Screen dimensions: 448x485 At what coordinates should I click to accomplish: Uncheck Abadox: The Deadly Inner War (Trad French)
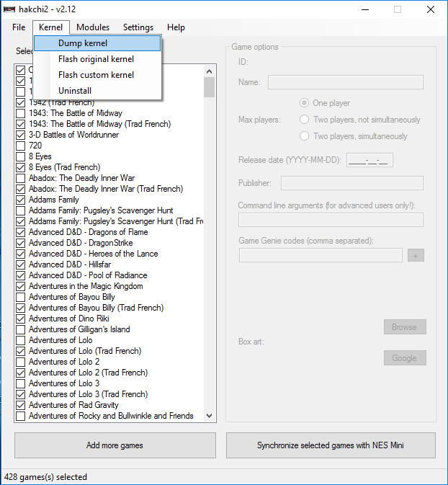pyautogui.click(x=20, y=189)
